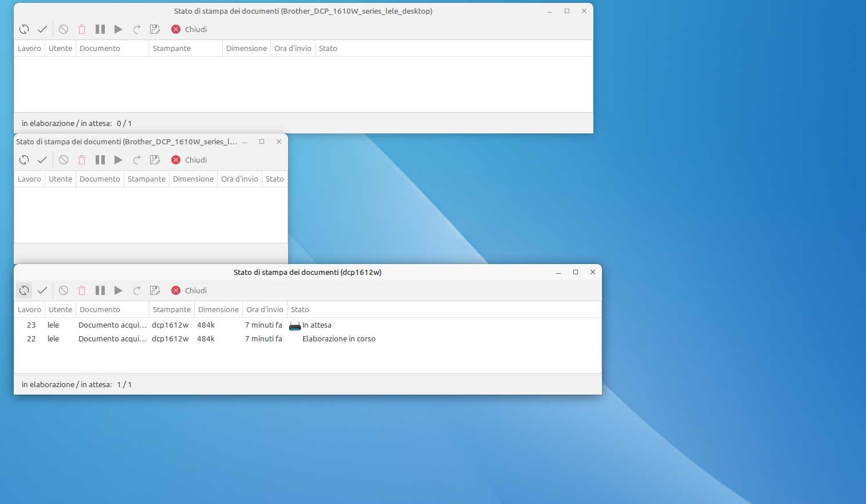This screenshot has width=866, height=504.
Task: Click cancel icon in middle Brother window
Action: pos(64,160)
